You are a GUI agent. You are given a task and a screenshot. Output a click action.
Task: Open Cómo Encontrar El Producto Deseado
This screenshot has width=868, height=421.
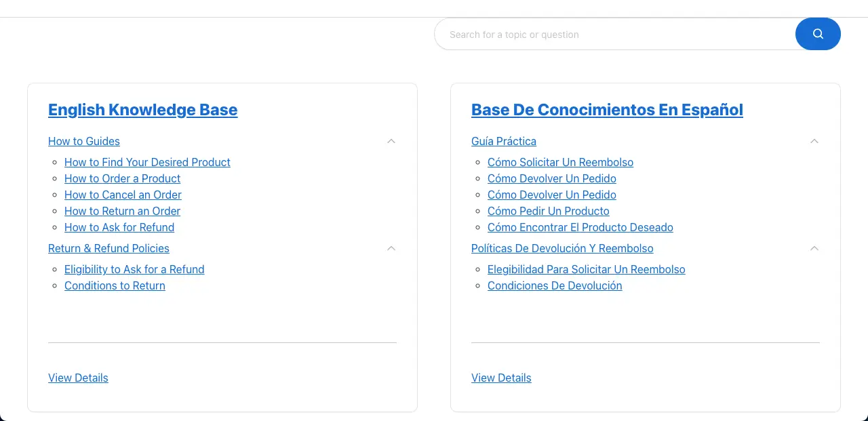pyautogui.click(x=580, y=227)
